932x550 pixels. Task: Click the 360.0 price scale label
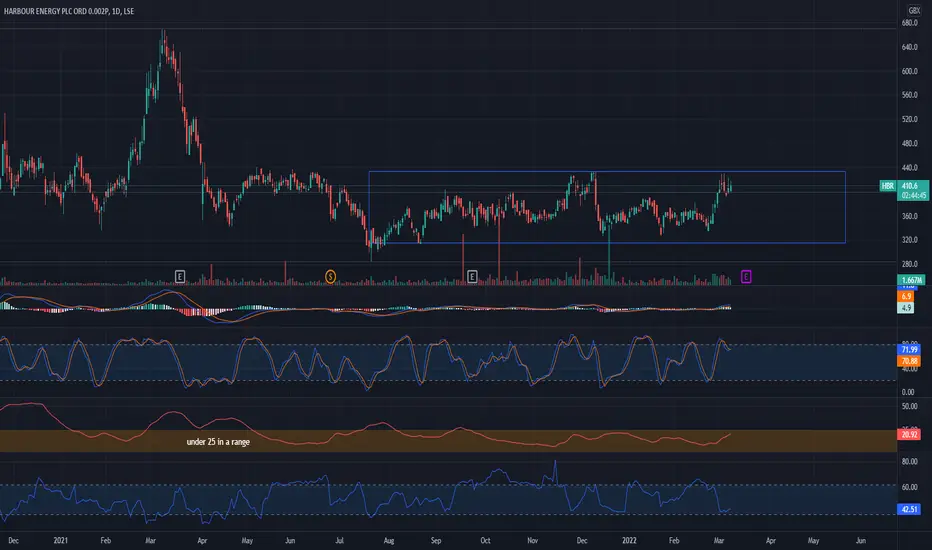point(910,216)
